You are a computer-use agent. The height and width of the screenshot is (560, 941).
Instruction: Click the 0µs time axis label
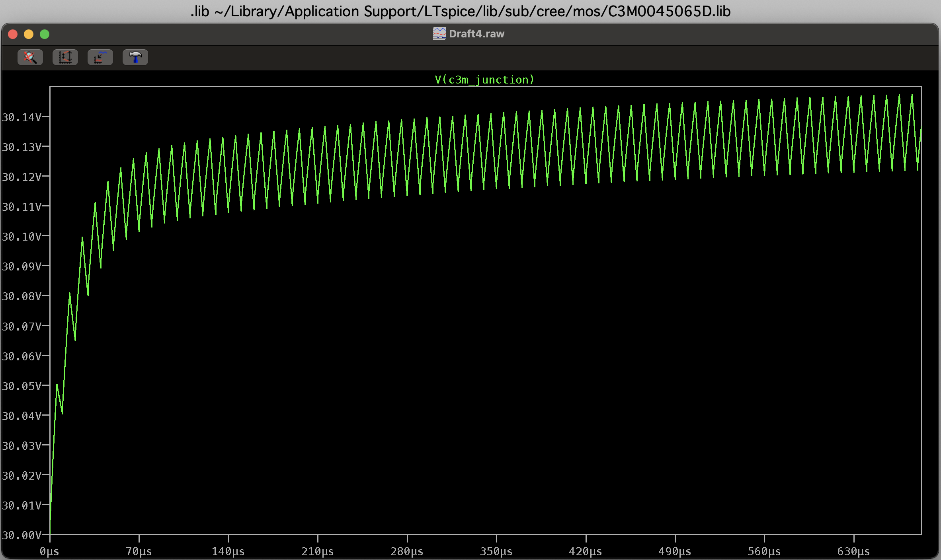coord(49,552)
